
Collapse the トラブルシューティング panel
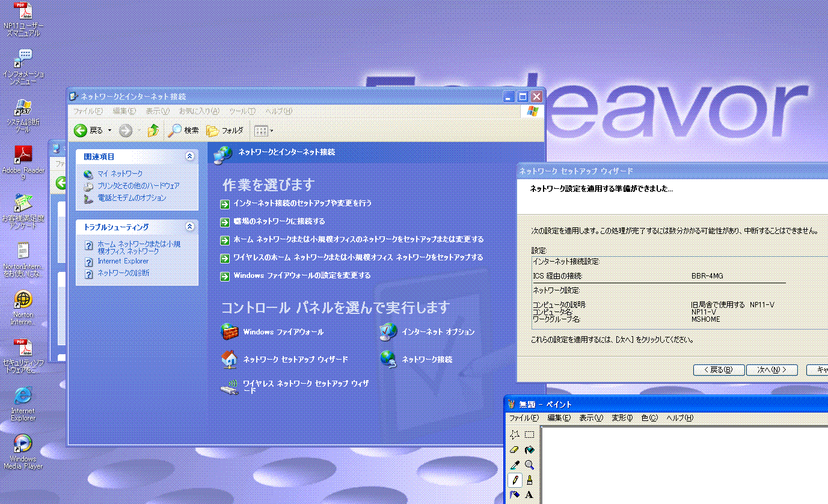[190, 227]
